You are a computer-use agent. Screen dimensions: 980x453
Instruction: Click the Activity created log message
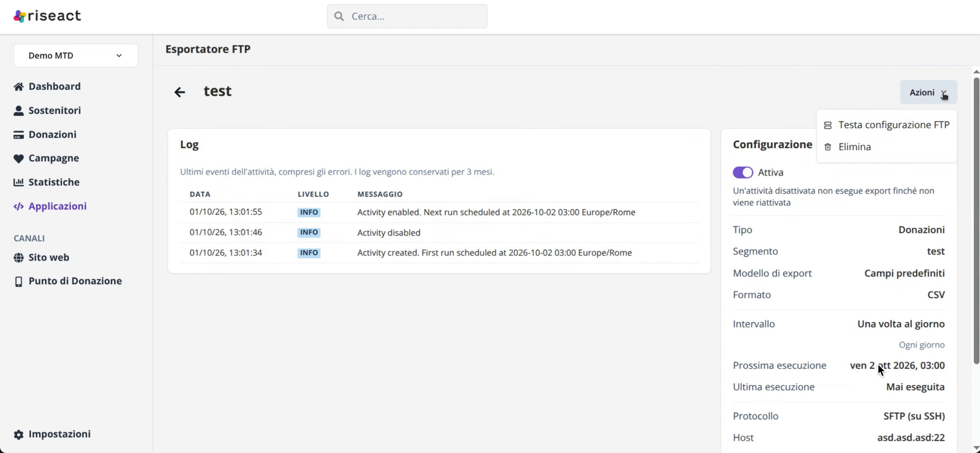pyautogui.click(x=494, y=253)
